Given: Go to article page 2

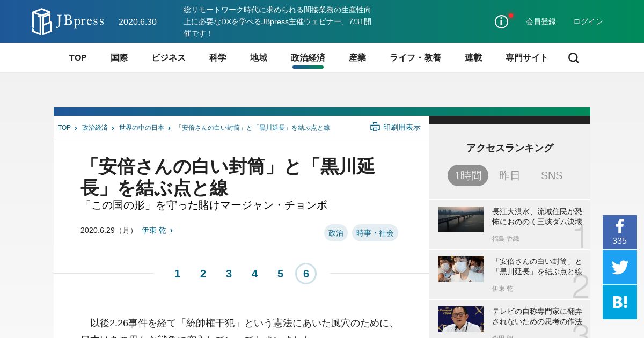Looking at the screenshot, I should click(x=203, y=274).
